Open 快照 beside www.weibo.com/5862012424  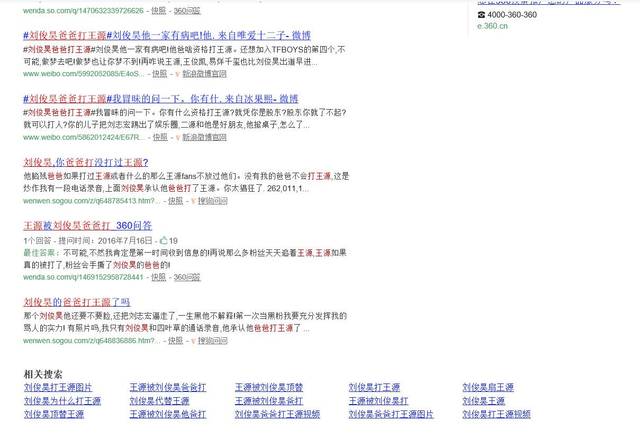coord(160,138)
